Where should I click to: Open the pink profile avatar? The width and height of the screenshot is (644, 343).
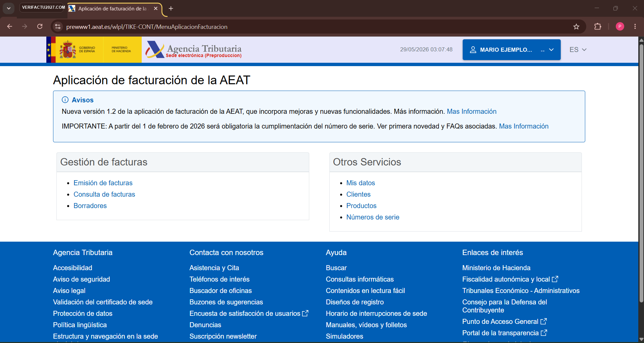pyautogui.click(x=620, y=27)
